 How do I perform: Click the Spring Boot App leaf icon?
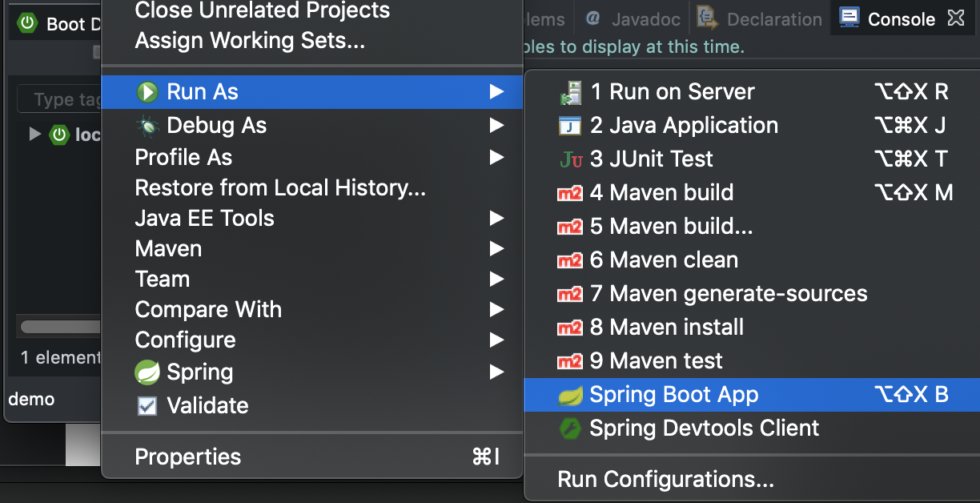click(569, 395)
